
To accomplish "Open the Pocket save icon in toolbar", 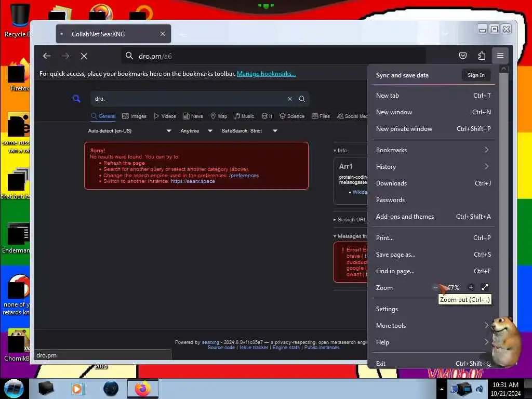I will coord(463,56).
